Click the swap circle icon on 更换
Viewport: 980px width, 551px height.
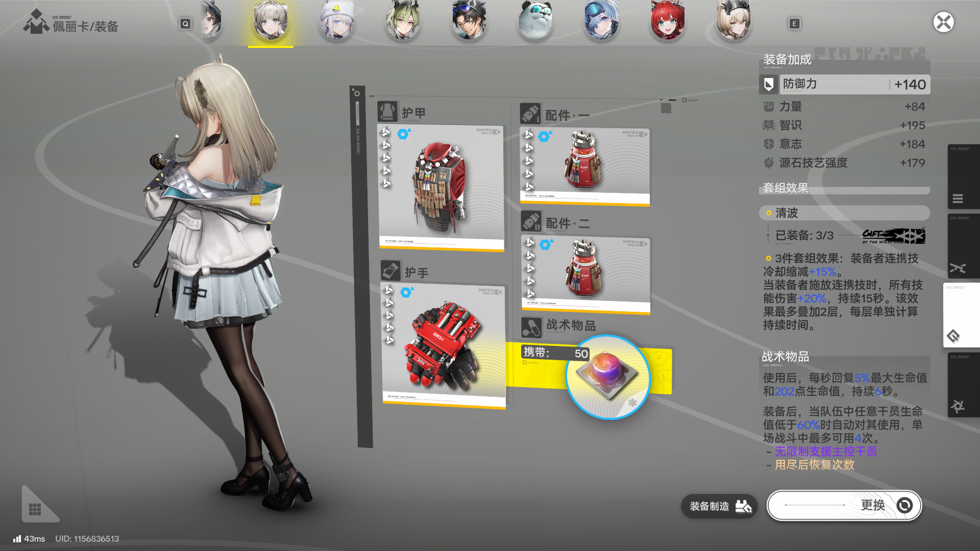[904, 506]
